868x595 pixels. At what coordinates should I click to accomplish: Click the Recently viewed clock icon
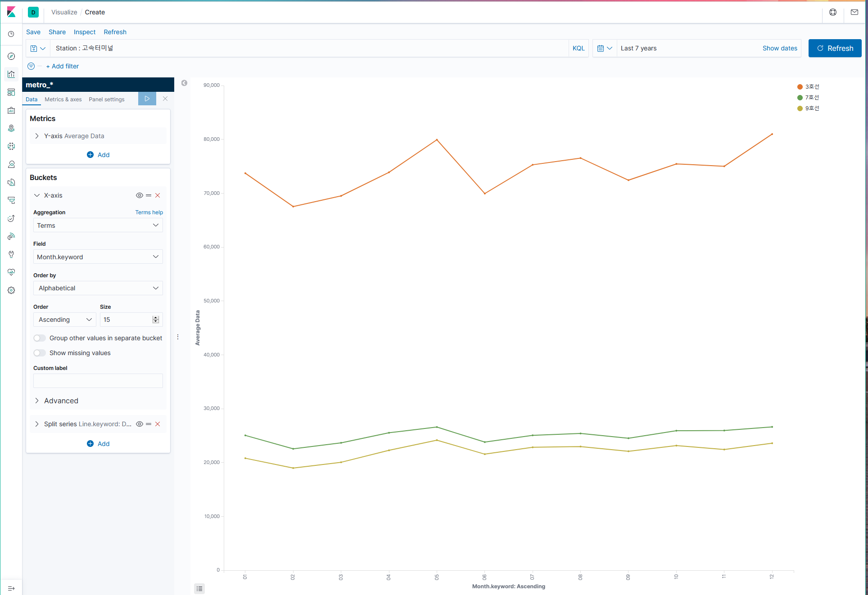(x=11, y=34)
